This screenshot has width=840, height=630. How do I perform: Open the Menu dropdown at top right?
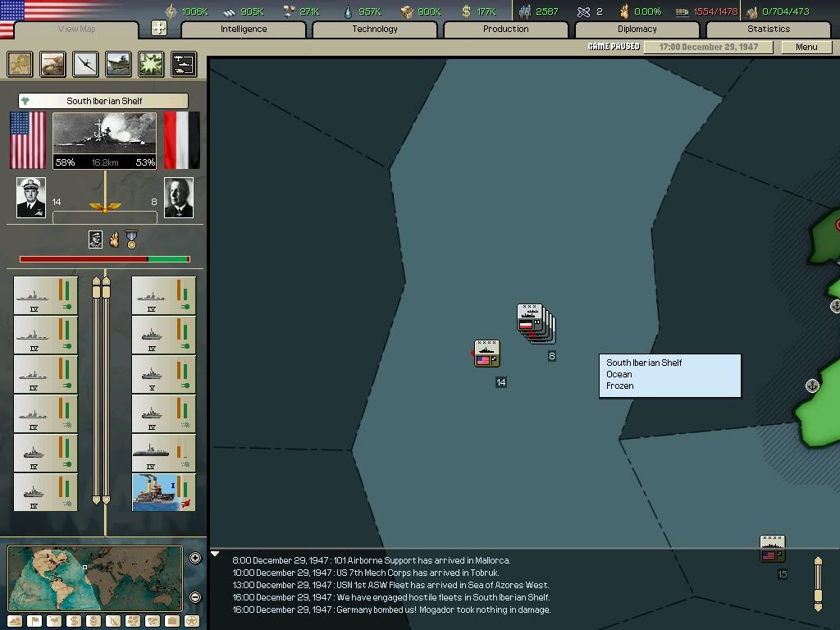tap(806, 47)
